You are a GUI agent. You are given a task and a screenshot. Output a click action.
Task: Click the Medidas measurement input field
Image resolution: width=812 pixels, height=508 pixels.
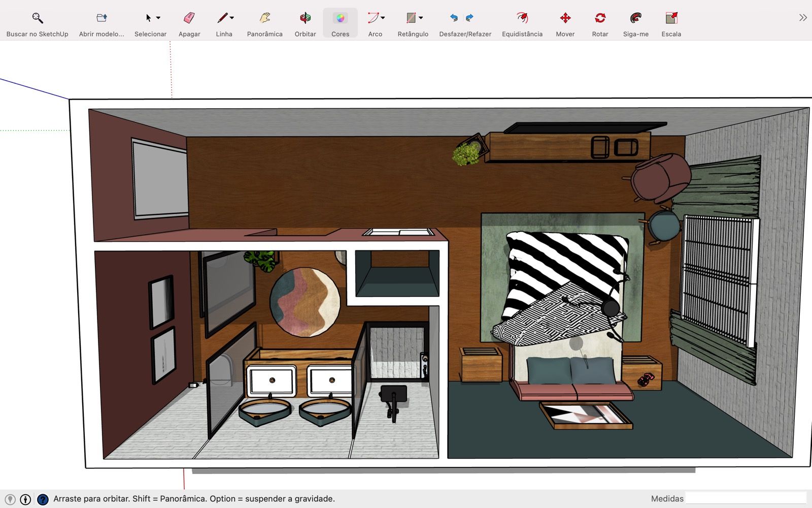pos(746,498)
